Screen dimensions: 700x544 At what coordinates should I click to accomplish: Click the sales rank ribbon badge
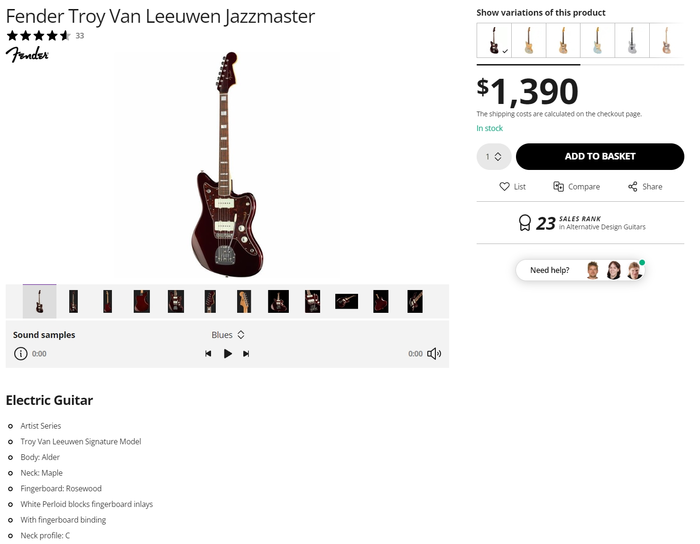coord(524,223)
